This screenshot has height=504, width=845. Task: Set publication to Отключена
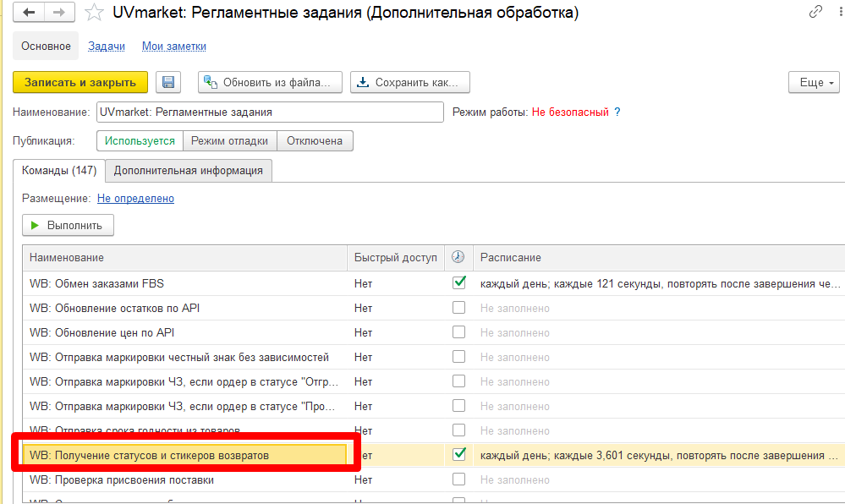coord(315,140)
